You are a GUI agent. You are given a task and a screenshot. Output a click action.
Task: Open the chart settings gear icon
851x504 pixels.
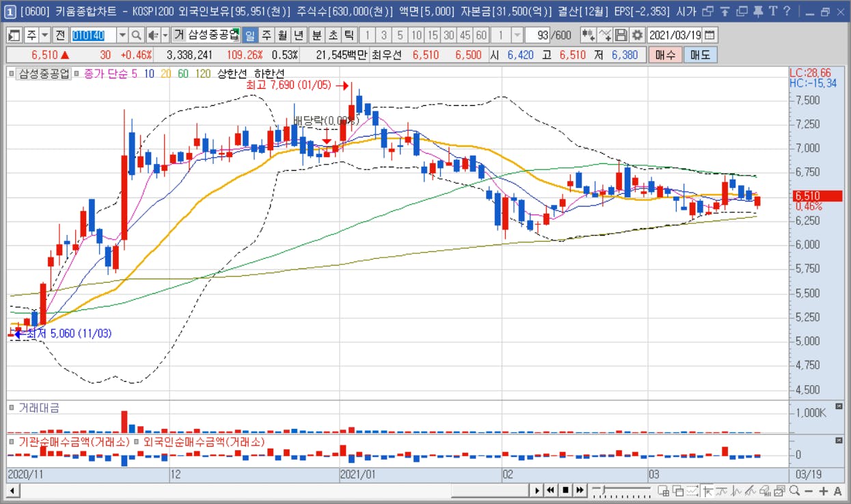pos(637,35)
